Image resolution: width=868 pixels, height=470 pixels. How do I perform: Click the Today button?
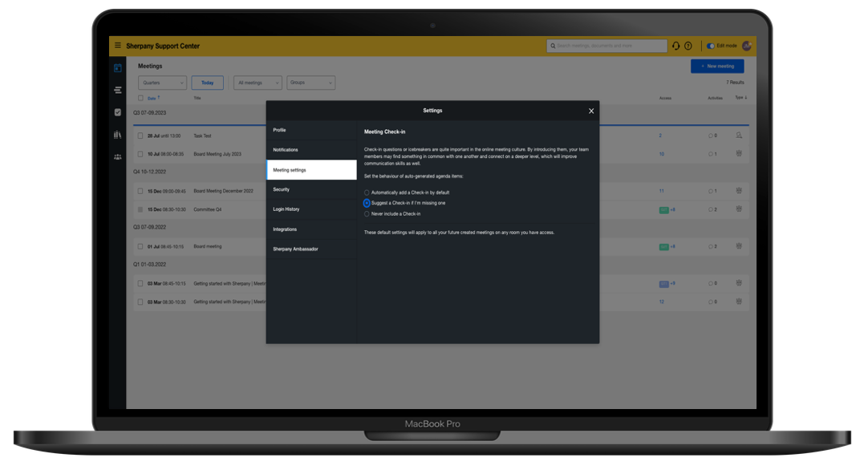[x=207, y=83]
